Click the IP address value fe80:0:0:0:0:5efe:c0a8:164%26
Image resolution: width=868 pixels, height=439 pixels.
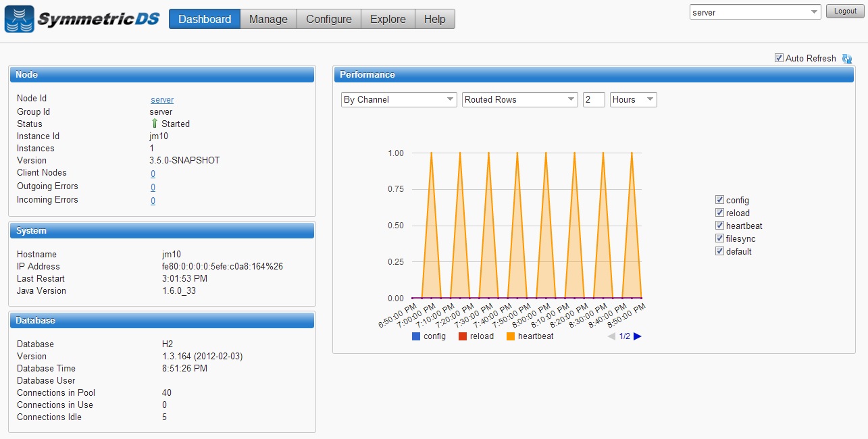222,267
